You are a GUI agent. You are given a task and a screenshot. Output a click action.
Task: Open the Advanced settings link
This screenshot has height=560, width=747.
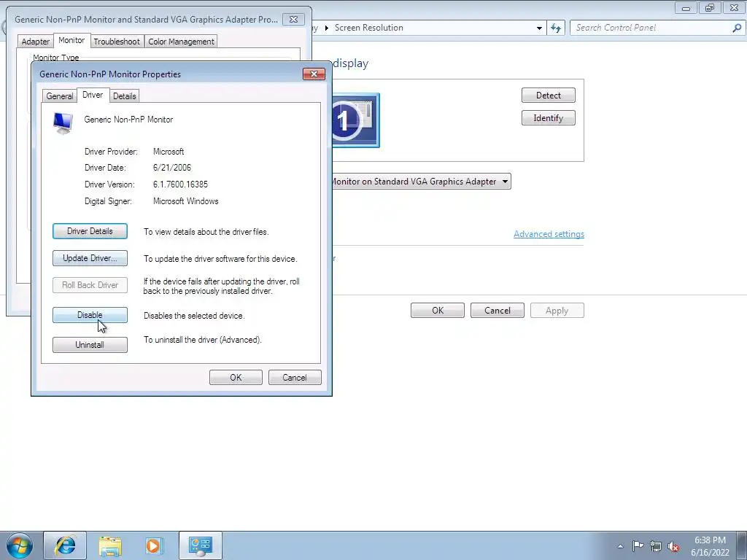[x=549, y=234]
